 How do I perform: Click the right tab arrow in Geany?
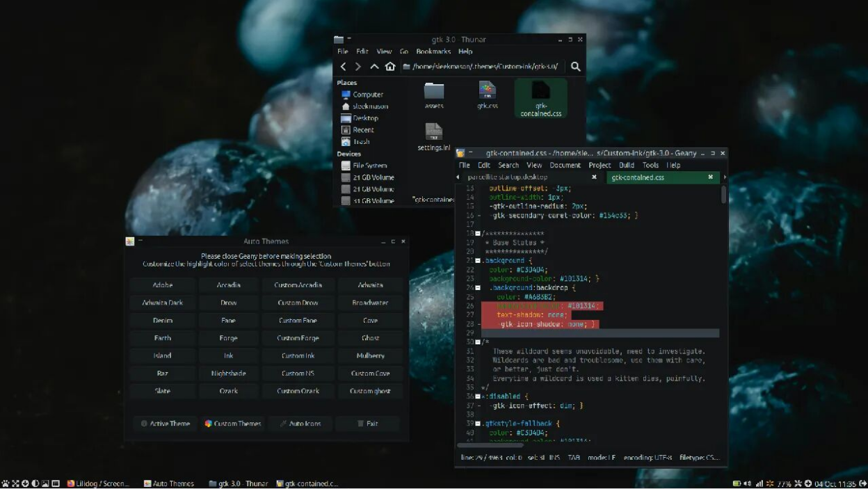point(724,177)
